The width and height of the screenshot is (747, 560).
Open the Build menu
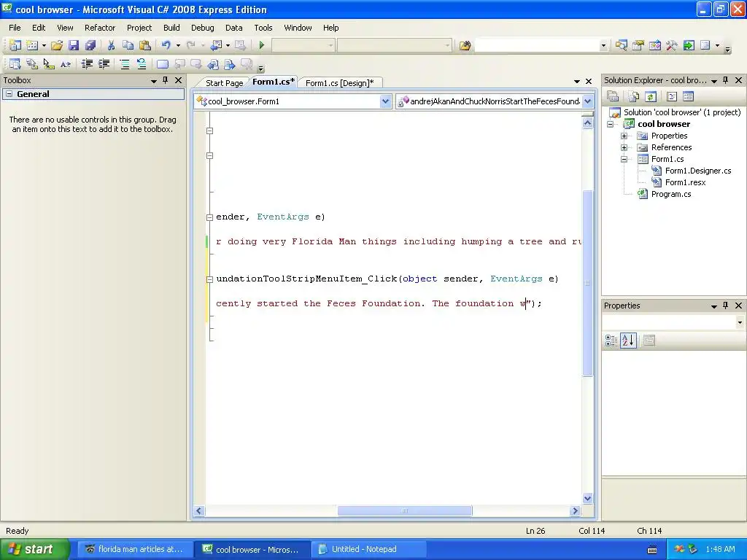coord(171,28)
